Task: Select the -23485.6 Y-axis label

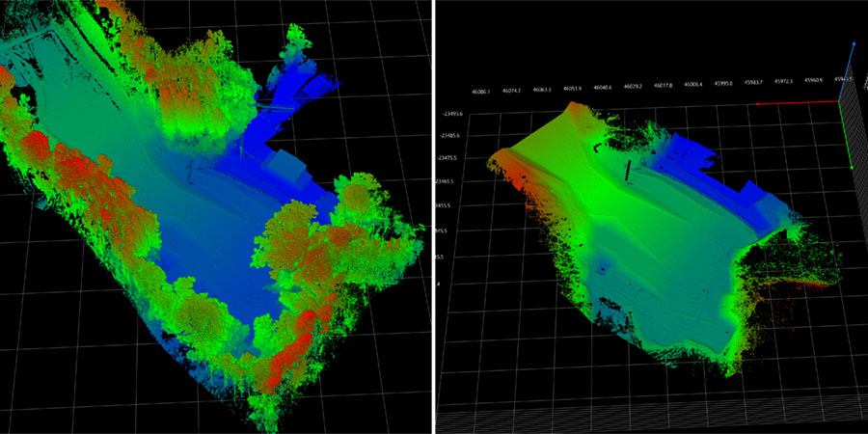Action: (448, 135)
